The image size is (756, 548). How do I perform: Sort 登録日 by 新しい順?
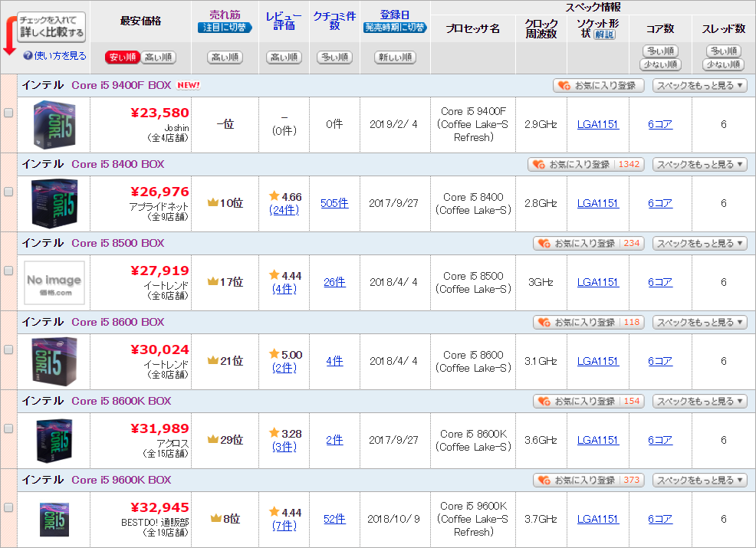coord(395,57)
